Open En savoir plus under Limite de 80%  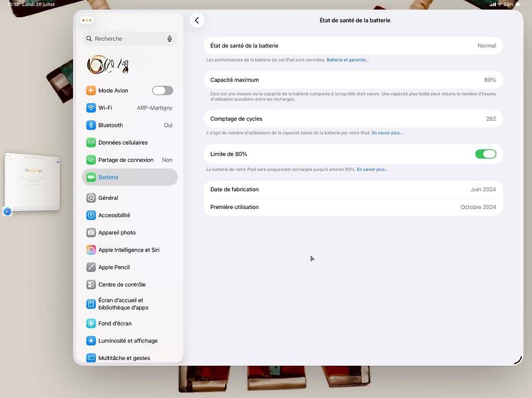pos(372,169)
